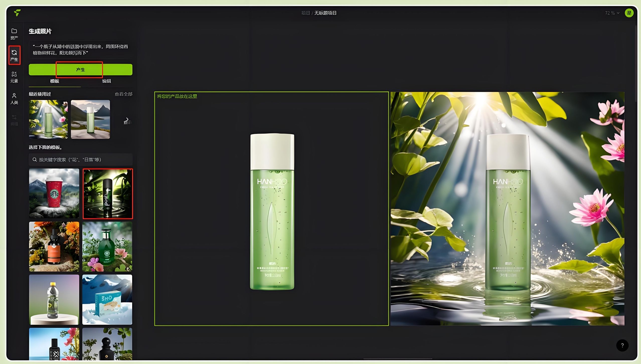Click the horizontal scrollbar at bottom of canvas
The width and height of the screenshot is (641, 364).
(398, 359)
